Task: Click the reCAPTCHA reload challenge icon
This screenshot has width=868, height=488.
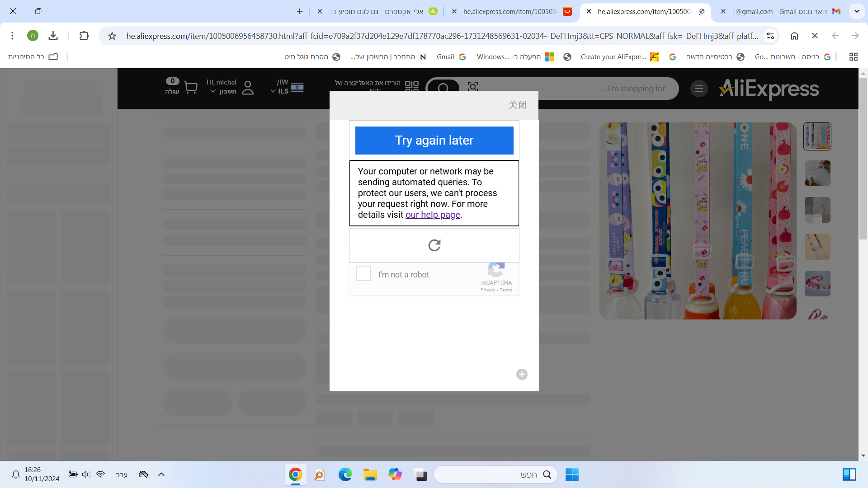Action: coord(434,245)
